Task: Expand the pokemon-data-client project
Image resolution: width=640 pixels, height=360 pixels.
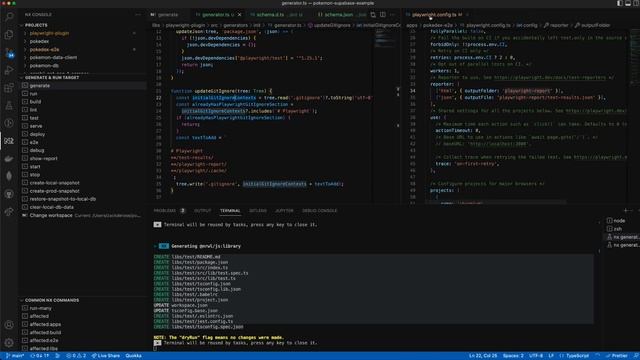Action: (x=25, y=58)
